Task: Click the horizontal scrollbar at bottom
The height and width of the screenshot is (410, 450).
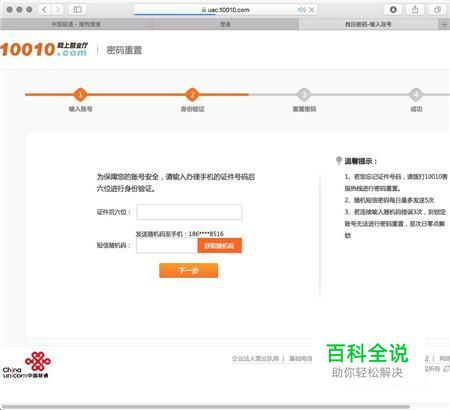Action: click(x=205, y=407)
